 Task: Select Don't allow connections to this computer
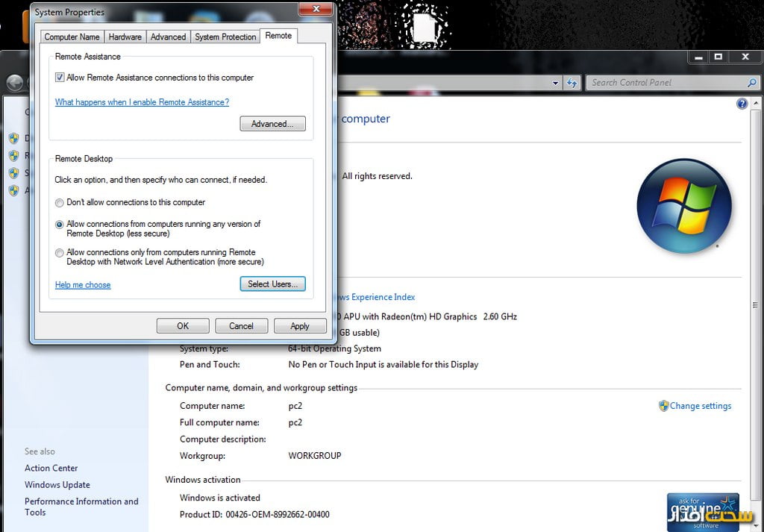(60, 202)
